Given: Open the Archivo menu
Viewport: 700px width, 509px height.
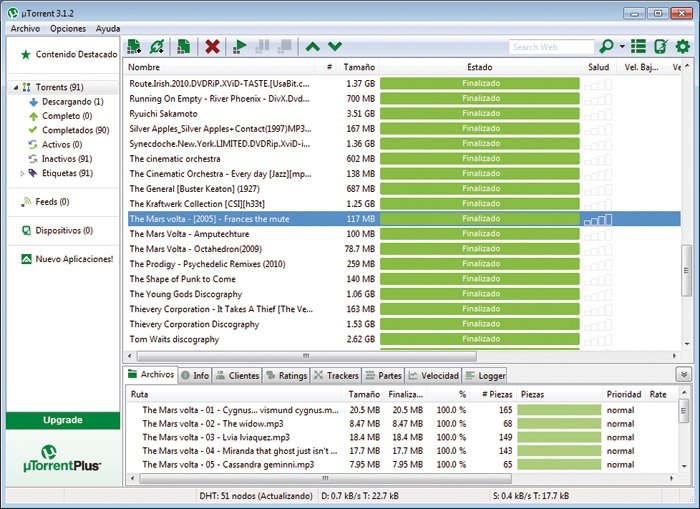Looking at the screenshot, I should coord(25,29).
